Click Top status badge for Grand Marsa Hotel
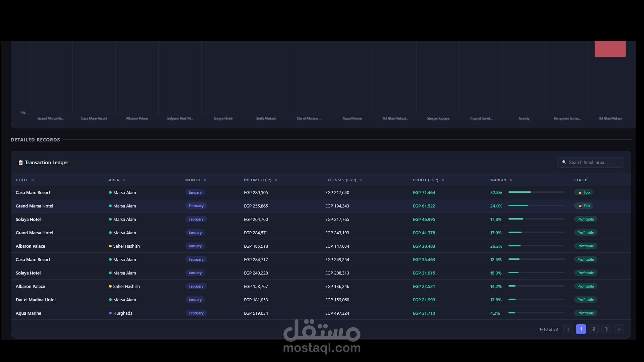Viewport: 644px width, 362px height. (x=584, y=206)
